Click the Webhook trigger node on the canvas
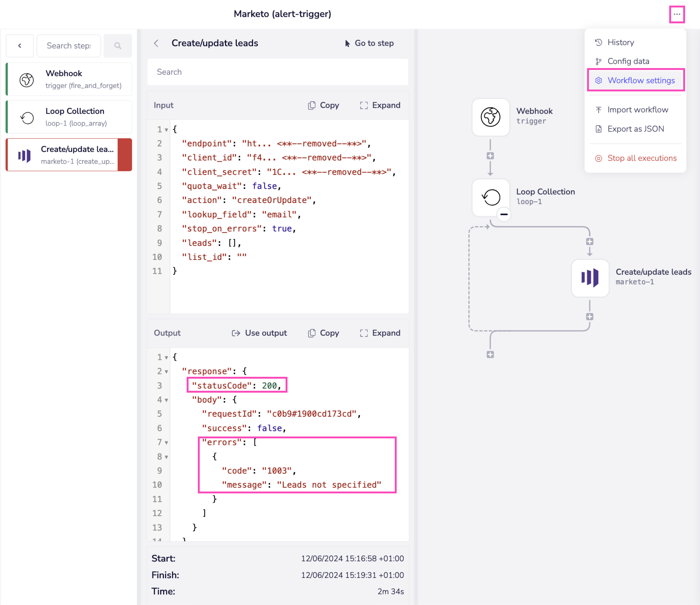 click(x=490, y=117)
